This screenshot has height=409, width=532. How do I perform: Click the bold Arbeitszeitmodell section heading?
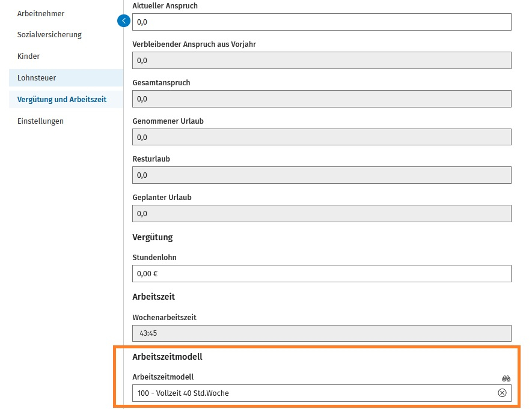tap(167, 357)
